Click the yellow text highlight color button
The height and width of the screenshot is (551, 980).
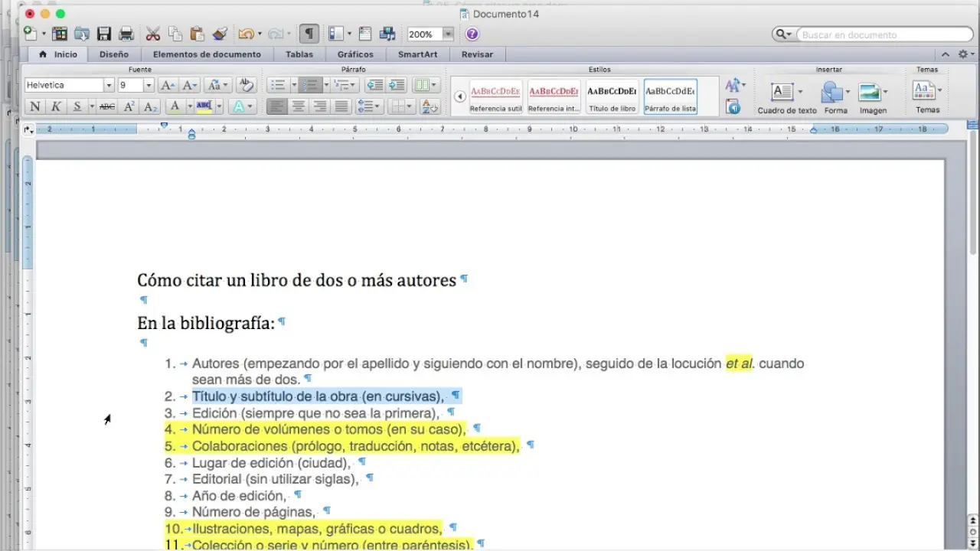coord(204,106)
